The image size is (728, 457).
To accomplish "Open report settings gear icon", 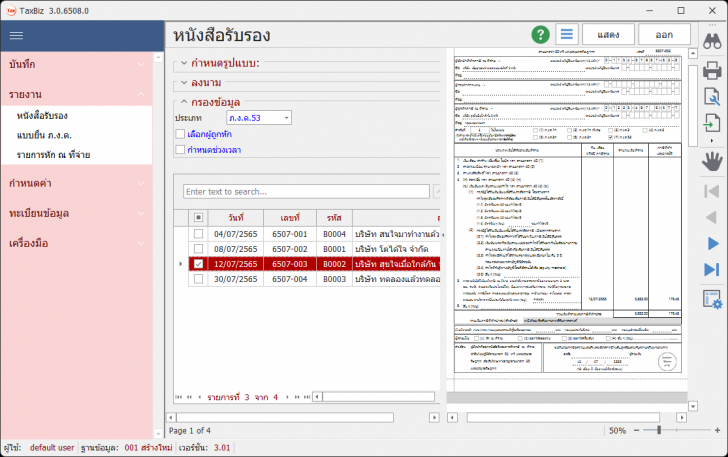I will coord(713,300).
